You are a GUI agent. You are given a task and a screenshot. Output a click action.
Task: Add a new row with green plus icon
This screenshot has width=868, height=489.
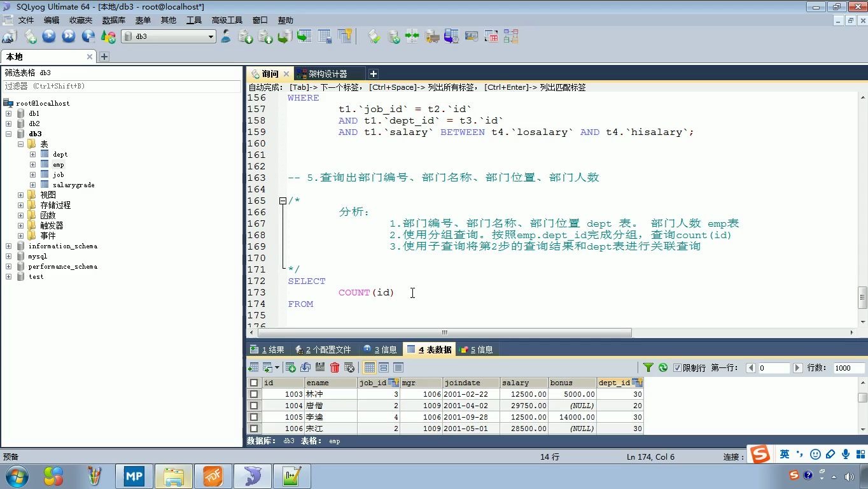291,367
